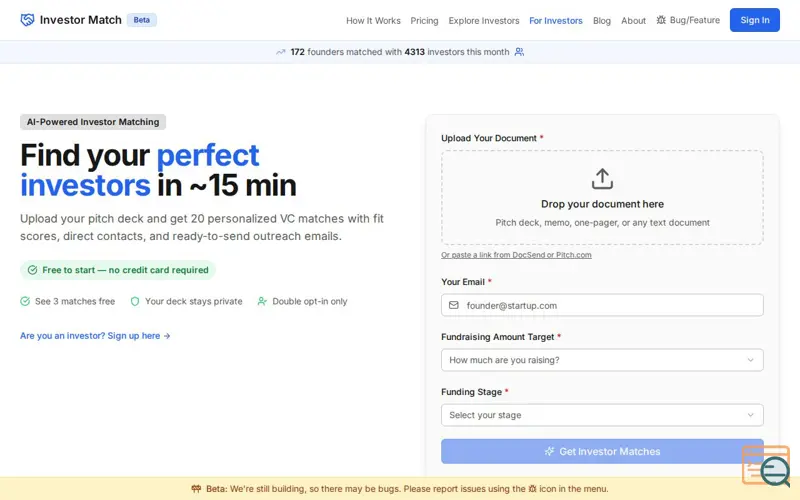Click 'Or paste a link from DocSend or Pitch.com'
Image resolution: width=800 pixels, height=500 pixels.
click(x=516, y=255)
